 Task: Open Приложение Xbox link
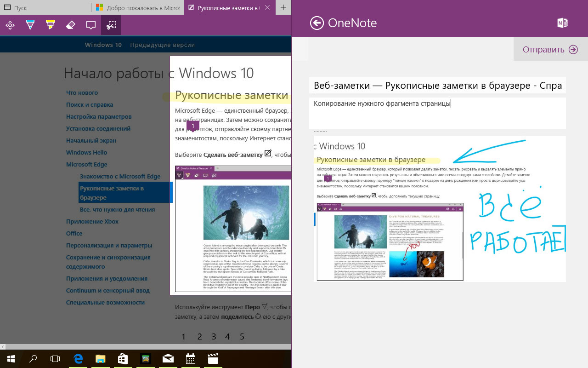click(92, 221)
